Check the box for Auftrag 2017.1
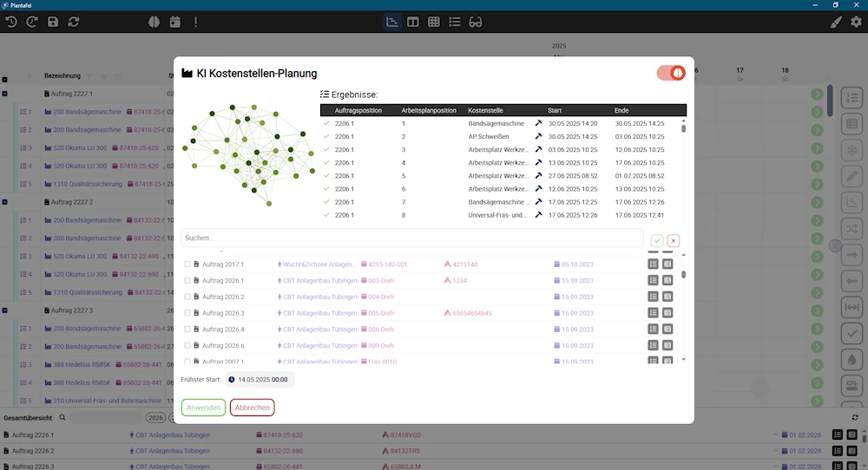The width and height of the screenshot is (868, 470). click(187, 264)
